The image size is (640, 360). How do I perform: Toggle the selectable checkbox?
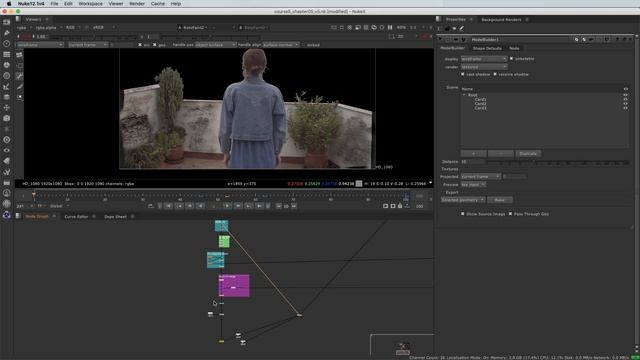point(511,58)
